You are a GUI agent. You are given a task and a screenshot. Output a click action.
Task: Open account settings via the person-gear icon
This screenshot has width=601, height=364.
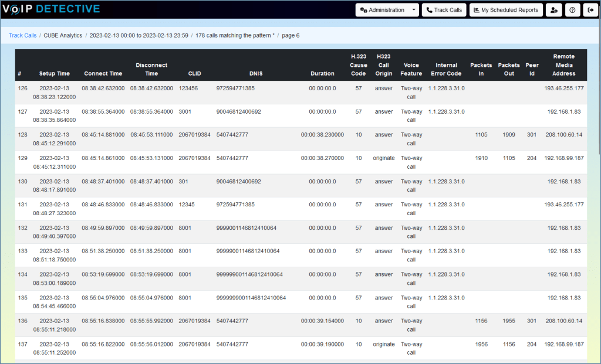[553, 9]
